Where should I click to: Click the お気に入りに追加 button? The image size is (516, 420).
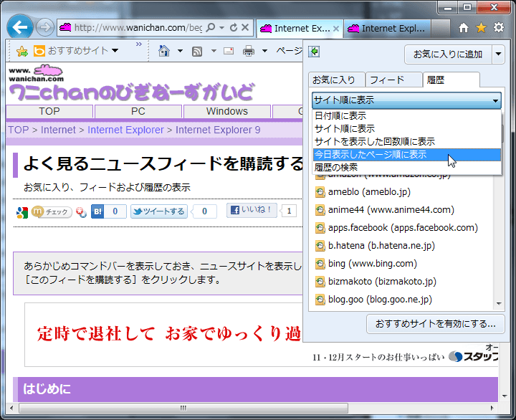tap(448, 54)
